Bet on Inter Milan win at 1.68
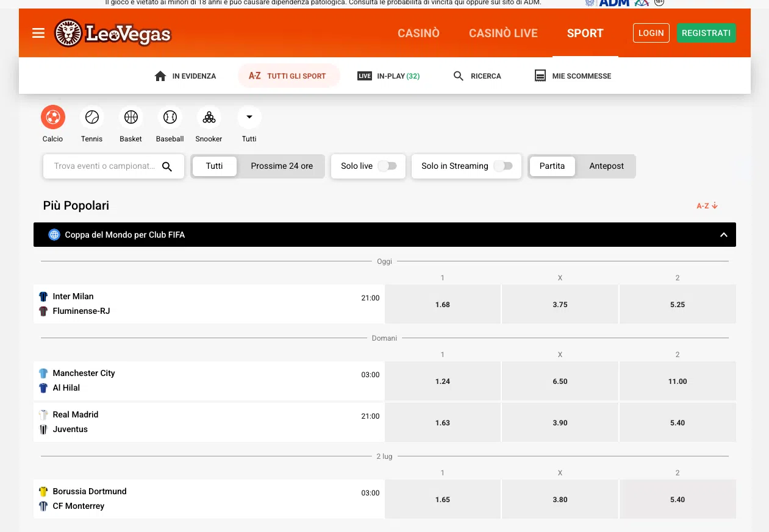769x532 pixels. pyautogui.click(x=443, y=305)
